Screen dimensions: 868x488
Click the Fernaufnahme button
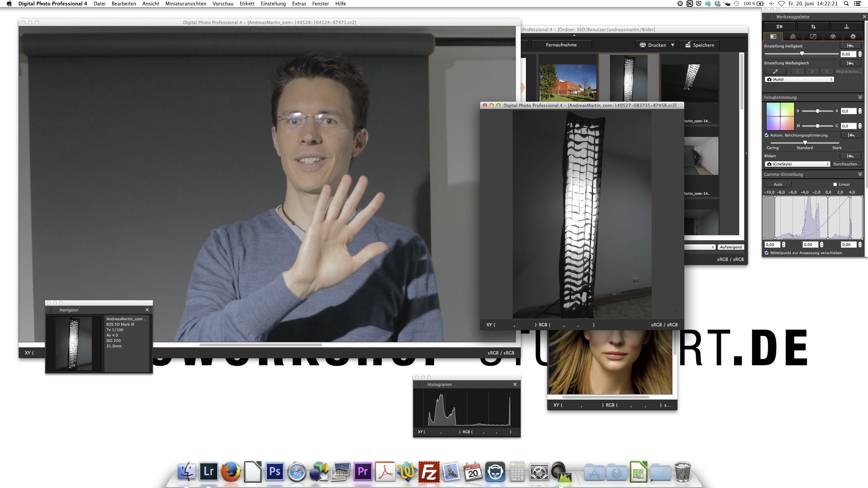561,45
